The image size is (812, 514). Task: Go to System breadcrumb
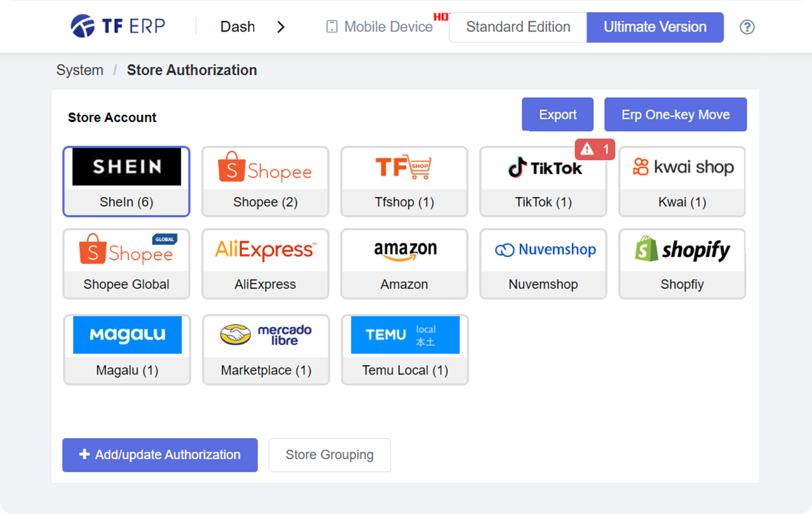(79, 70)
